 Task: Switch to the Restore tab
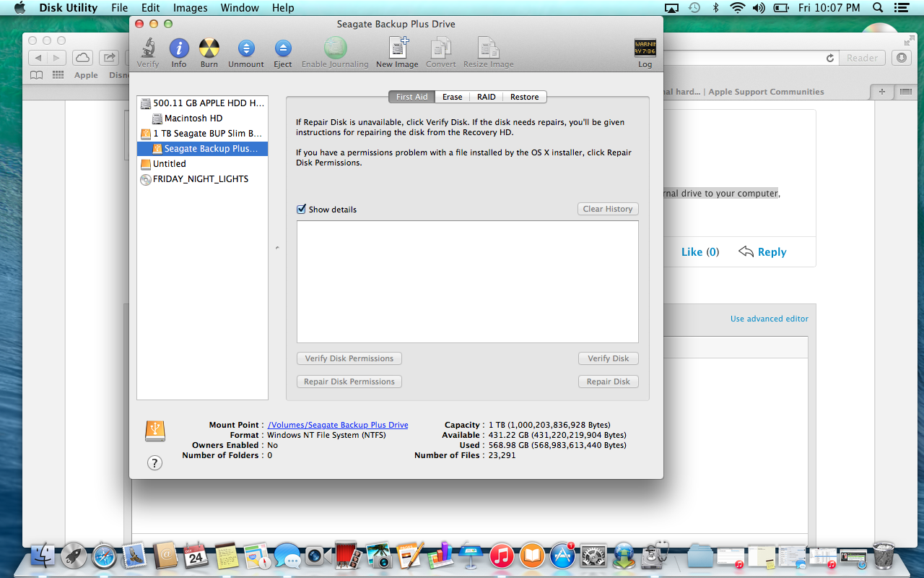(525, 97)
